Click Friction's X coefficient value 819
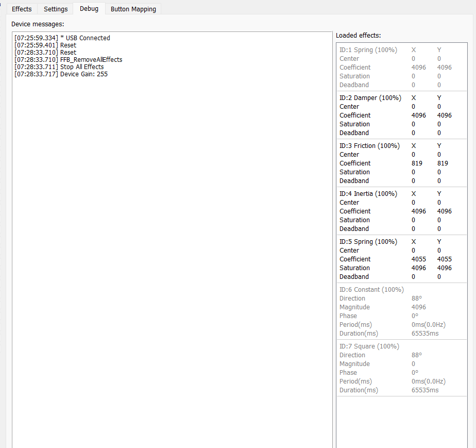476x448 pixels. pos(417,163)
